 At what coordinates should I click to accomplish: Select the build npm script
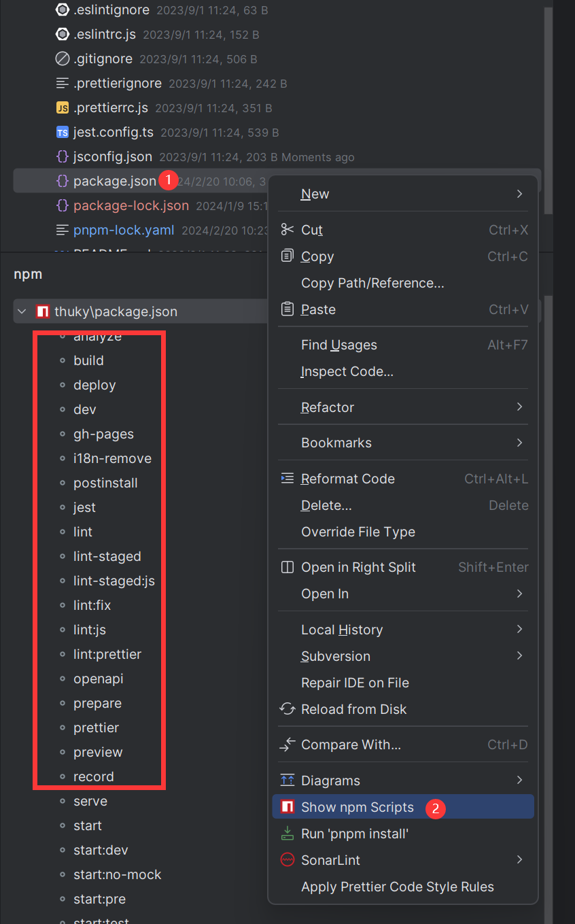point(88,360)
